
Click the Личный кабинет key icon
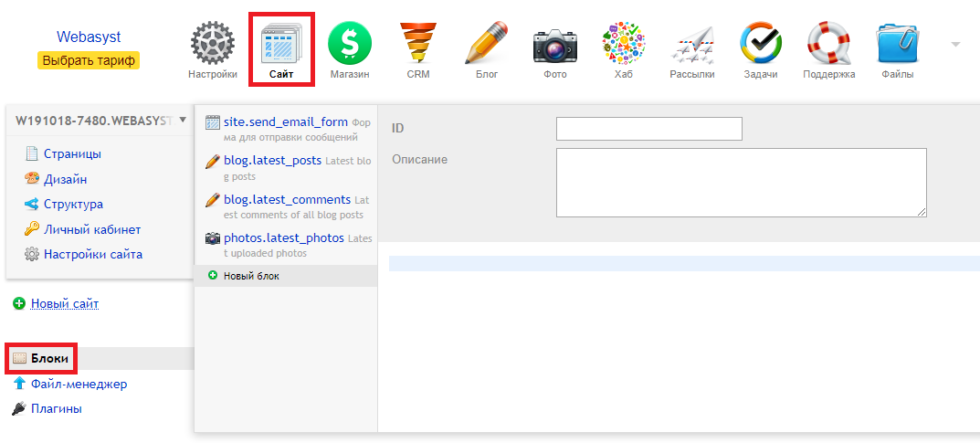31,229
